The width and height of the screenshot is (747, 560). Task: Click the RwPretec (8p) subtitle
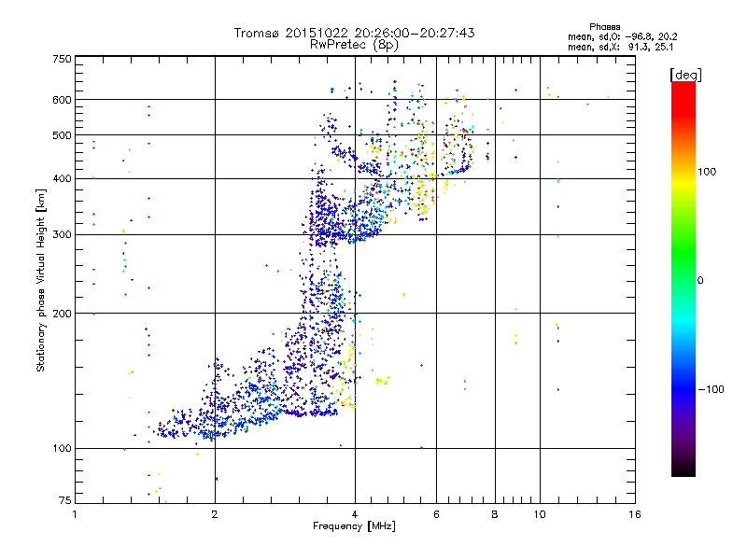pyautogui.click(x=355, y=45)
